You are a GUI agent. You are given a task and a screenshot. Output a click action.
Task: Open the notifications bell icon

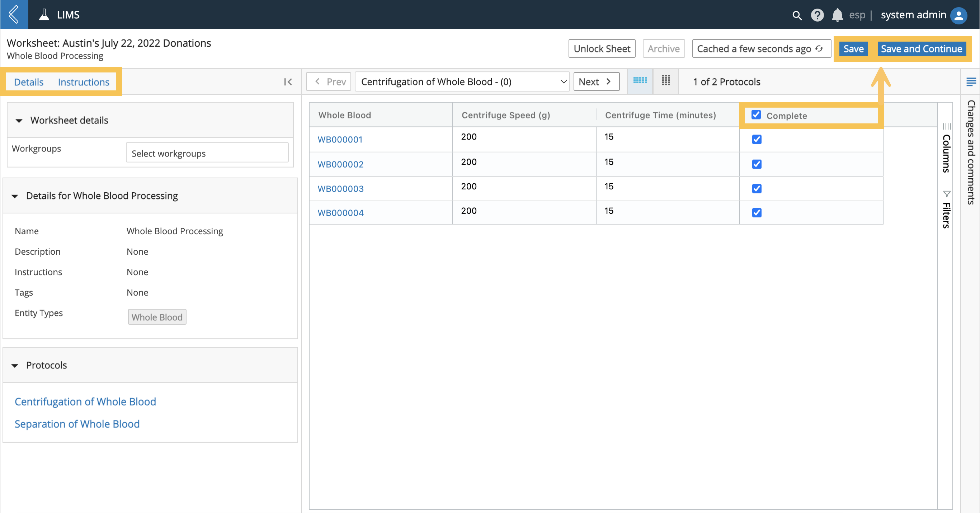click(x=837, y=15)
